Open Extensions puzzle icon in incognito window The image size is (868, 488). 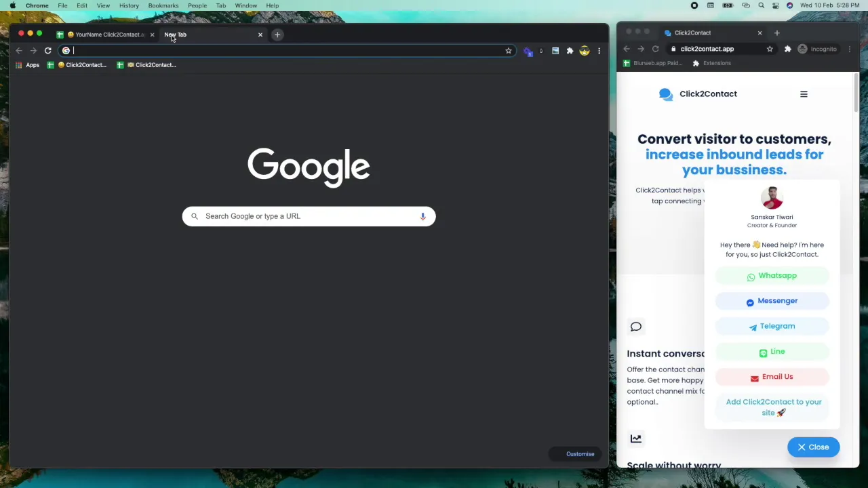787,49
